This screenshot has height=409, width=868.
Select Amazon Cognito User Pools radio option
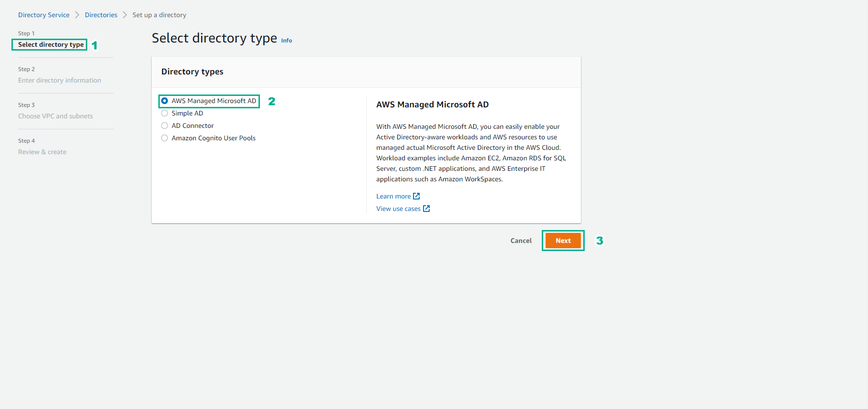pyautogui.click(x=165, y=138)
